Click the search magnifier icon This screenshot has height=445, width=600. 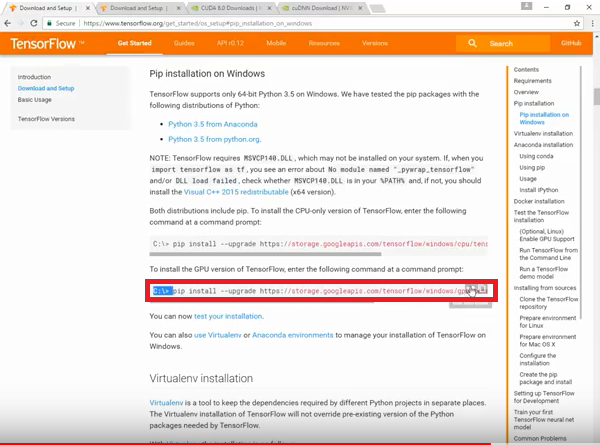[x=472, y=43]
